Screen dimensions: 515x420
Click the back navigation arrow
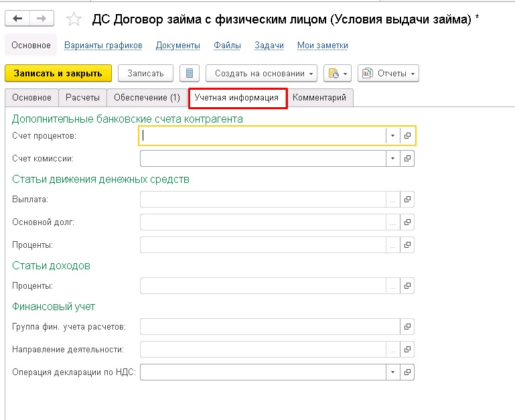pyautogui.click(x=17, y=19)
